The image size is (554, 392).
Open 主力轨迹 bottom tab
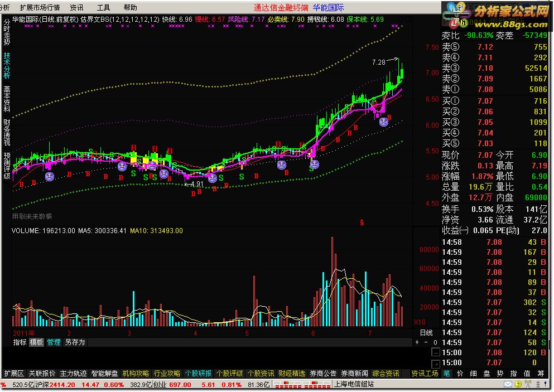point(74,374)
